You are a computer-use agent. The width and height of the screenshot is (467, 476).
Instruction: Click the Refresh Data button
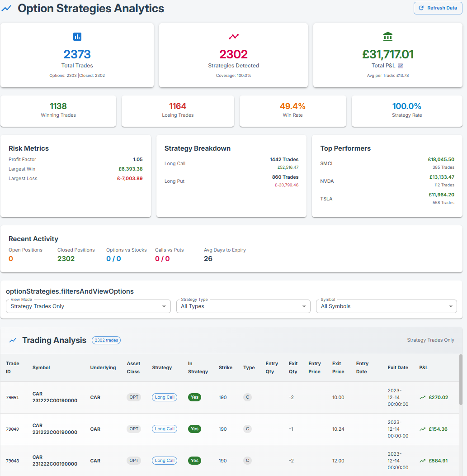(x=438, y=8)
